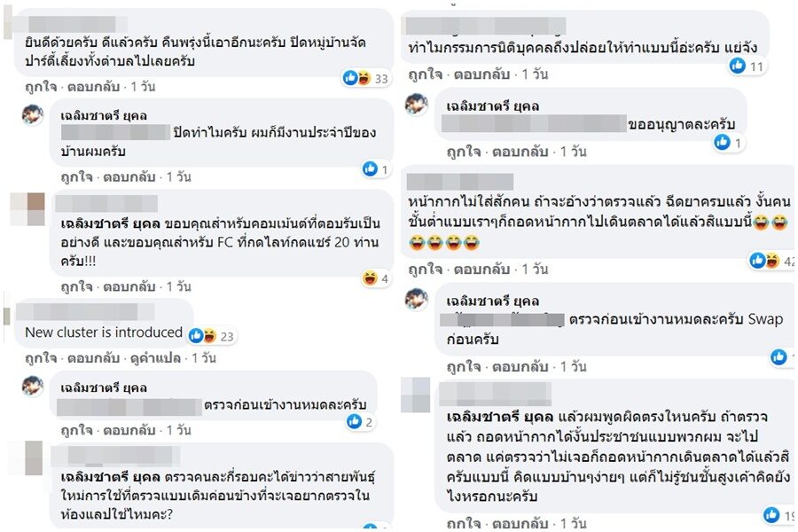Click the like reaction count showing 11
Viewport: 798px width, 532px height.
(747, 66)
